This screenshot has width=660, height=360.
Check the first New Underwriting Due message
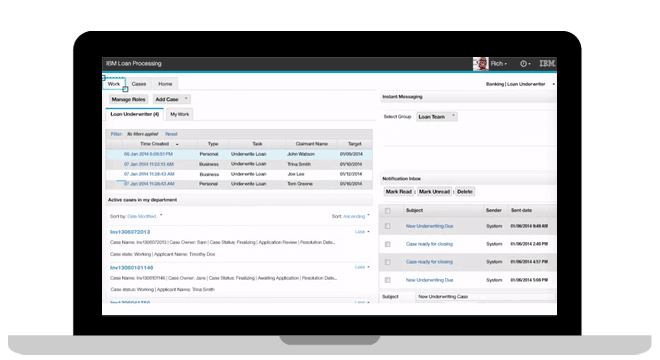pos(388,226)
